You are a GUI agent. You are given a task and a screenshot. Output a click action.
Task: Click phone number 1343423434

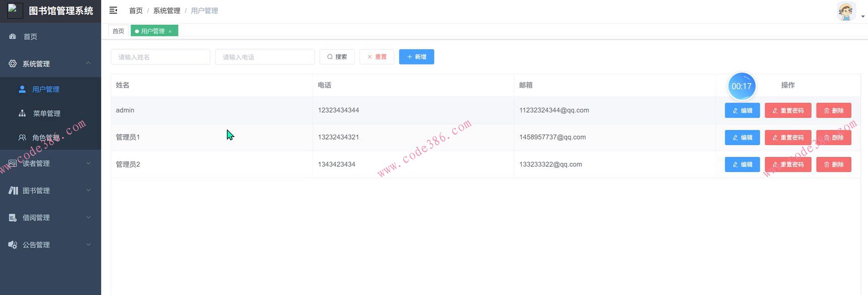[x=336, y=164]
